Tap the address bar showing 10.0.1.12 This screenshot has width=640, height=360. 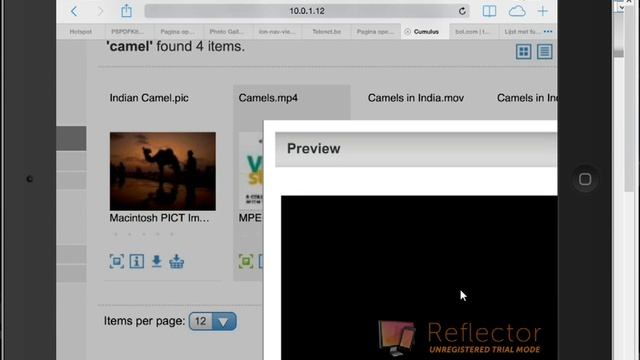(307, 11)
